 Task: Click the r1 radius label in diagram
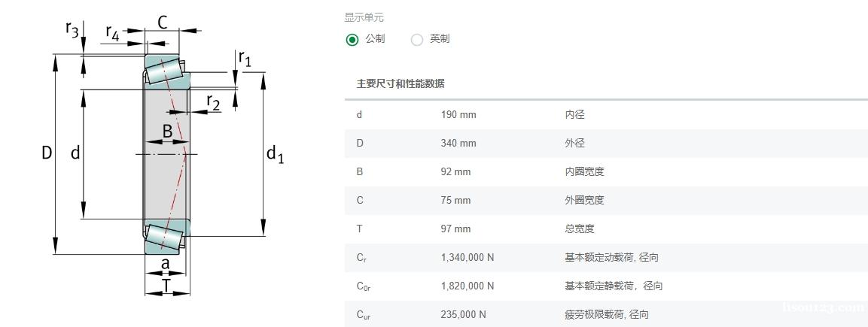click(x=244, y=57)
